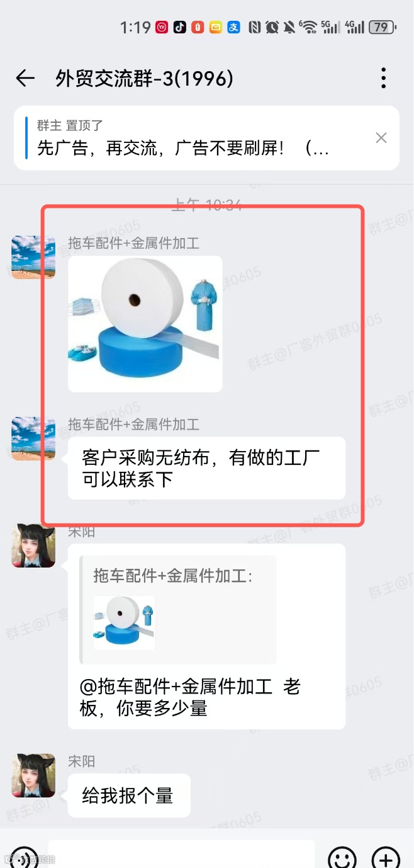
Task: Open the emoji picker icon
Action: pos(342,858)
